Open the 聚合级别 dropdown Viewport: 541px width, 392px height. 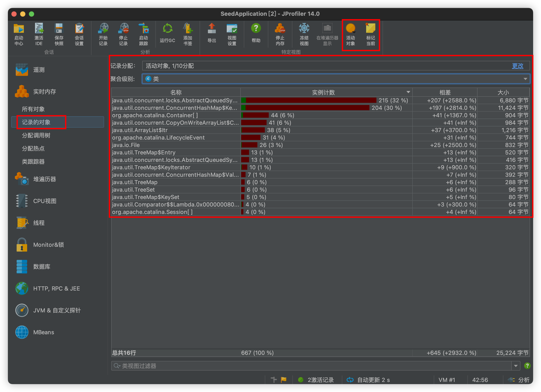pyautogui.click(x=336, y=79)
